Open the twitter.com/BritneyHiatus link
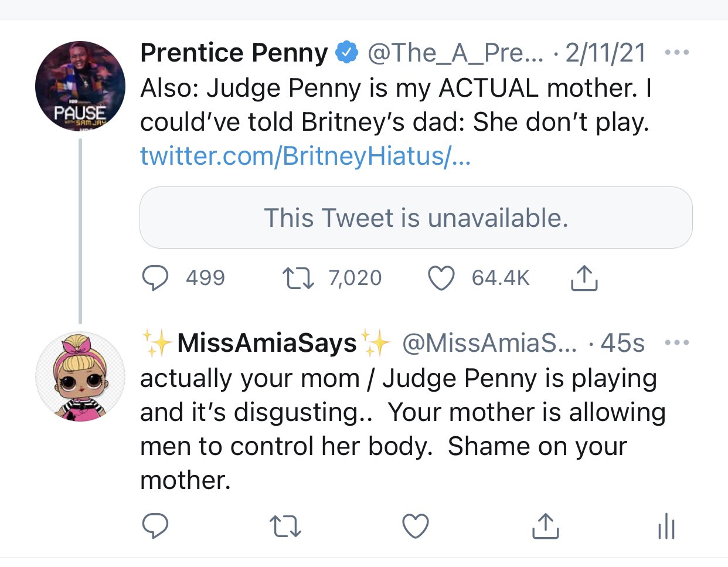The width and height of the screenshot is (728, 567). 305,156
